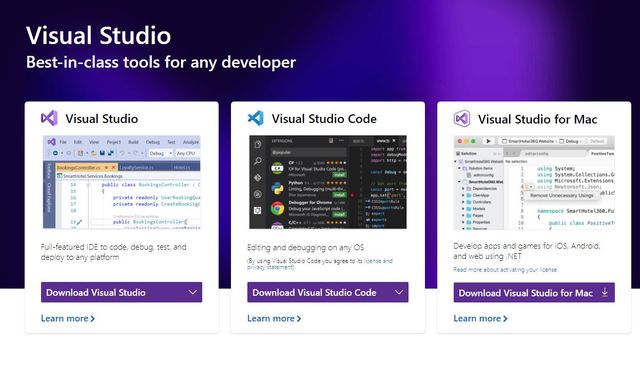Click Editing and debugging on any OS text
Screen dimensions: 640x365
[305, 247]
